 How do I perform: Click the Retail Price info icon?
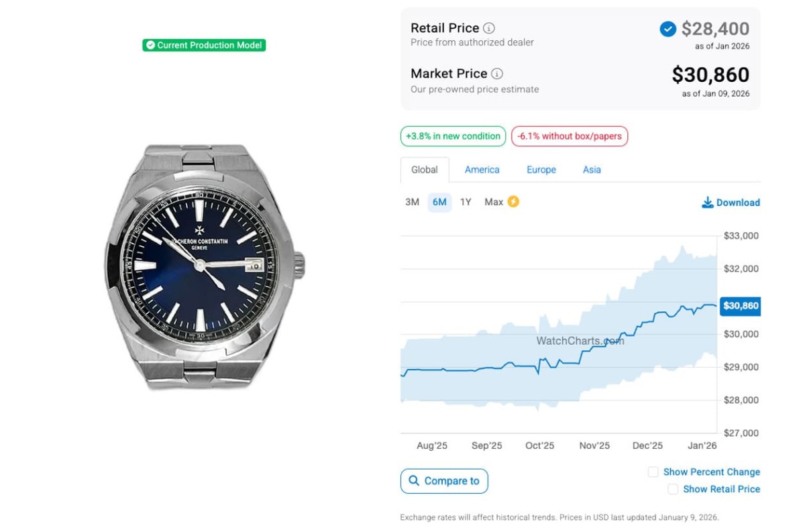point(489,28)
